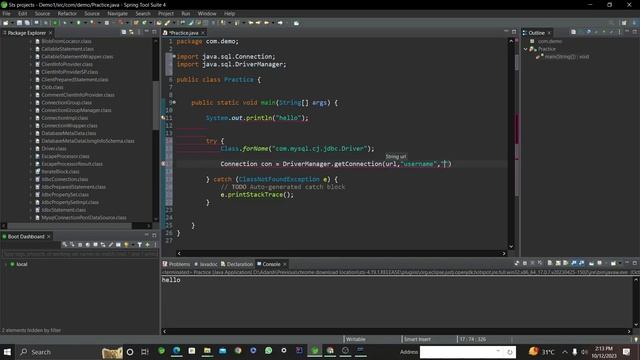640x360 pixels.
Task: Toggle Scroll Lock in Console toolbar
Action: click(x=558, y=263)
